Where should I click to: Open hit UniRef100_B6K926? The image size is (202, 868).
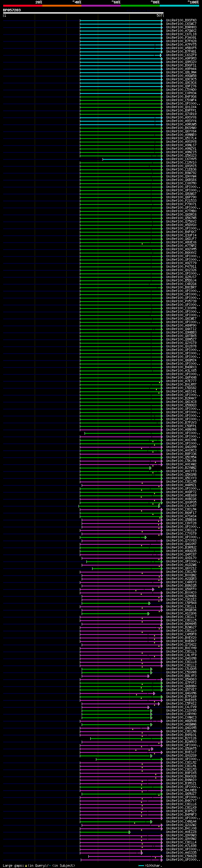(x=181, y=776)
